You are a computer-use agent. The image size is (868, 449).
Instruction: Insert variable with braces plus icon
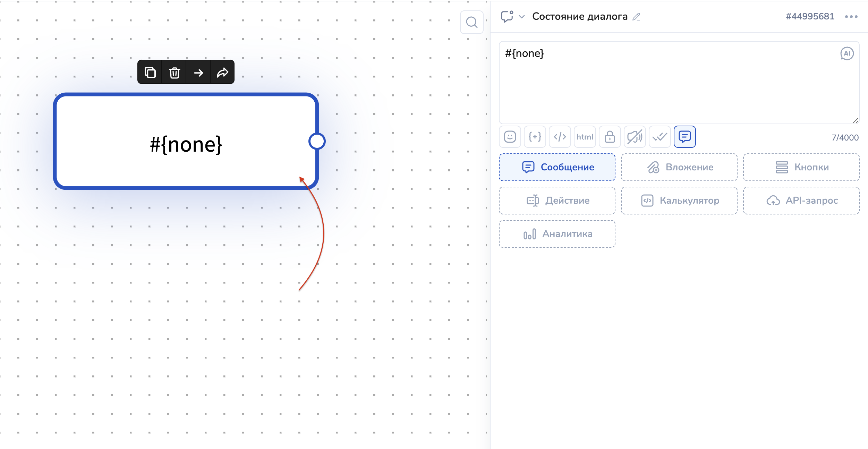tap(535, 137)
